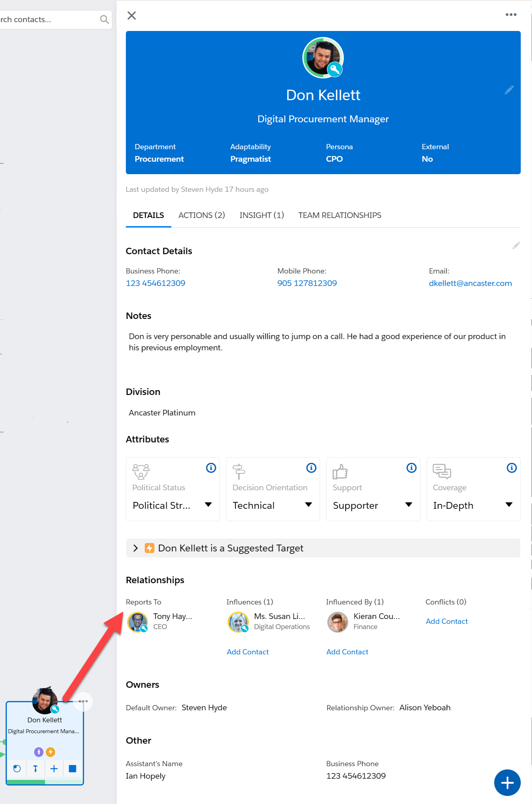The width and height of the screenshot is (532, 804).
Task: Click Digital Procurement Manager title text
Action: (x=323, y=119)
